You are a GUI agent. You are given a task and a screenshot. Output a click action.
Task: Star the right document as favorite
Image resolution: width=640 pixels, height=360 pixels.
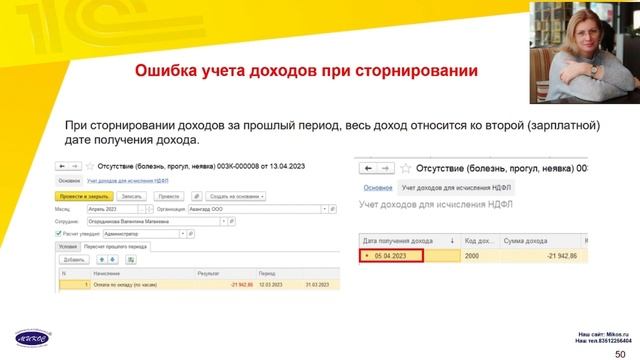point(405,168)
